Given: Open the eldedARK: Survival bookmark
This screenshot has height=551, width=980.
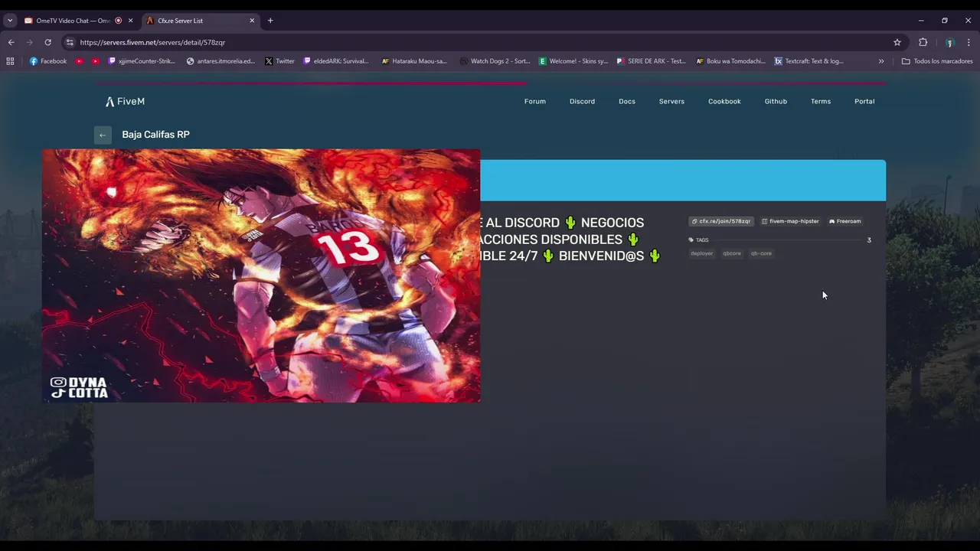Looking at the screenshot, I should tap(336, 61).
